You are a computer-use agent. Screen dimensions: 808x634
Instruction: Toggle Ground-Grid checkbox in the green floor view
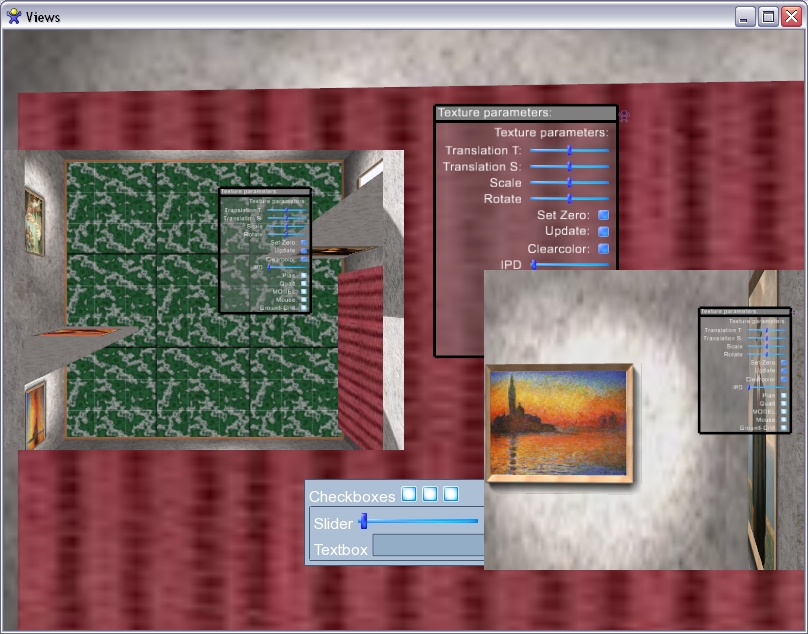click(x=304, y=307)
